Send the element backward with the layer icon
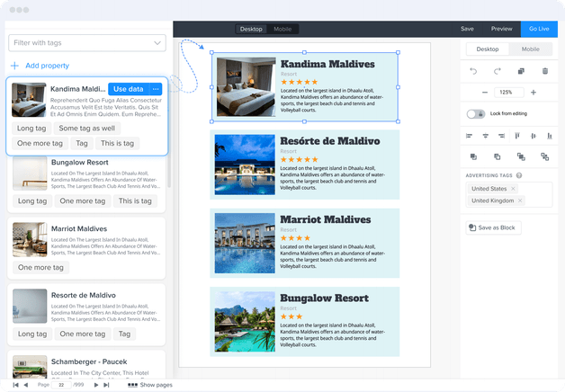This screenshot has height=392, width=565. pyautogui.click(x=498, y=156)
